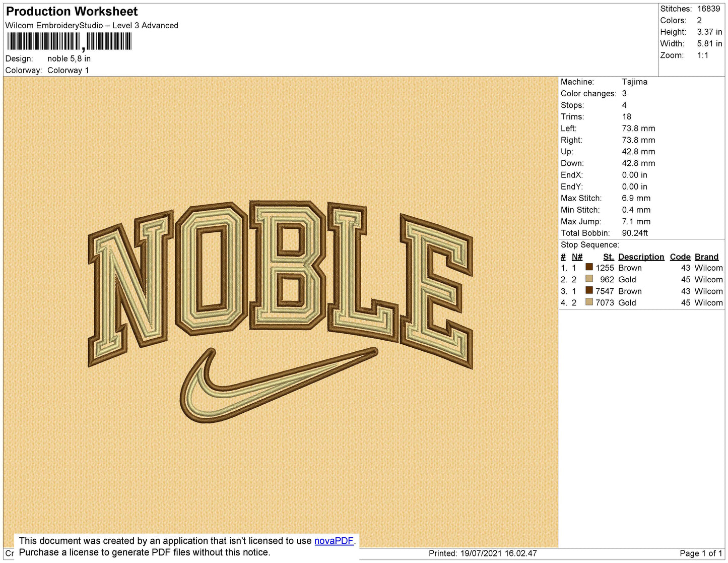Click the Color changes value '3'

click(624, 93)
